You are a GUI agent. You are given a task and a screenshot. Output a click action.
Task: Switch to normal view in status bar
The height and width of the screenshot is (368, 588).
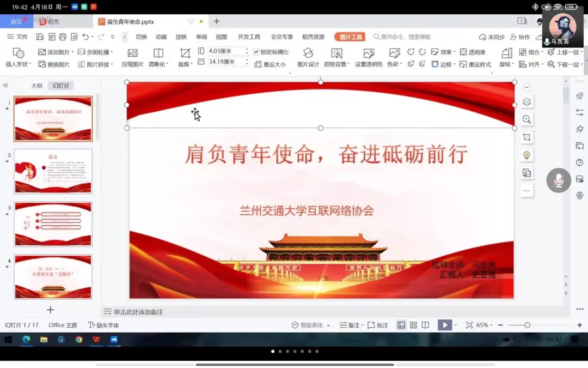tap(401, 325)
